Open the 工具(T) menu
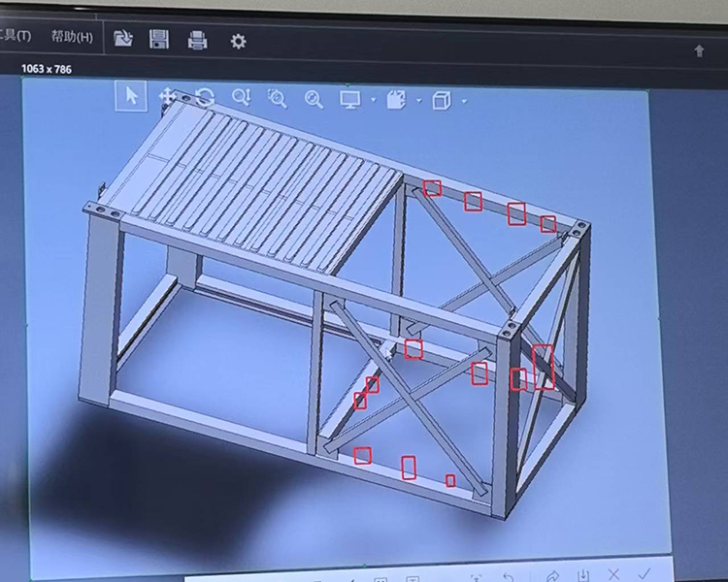Viewport: 728px width, 582px height. tap(16, 36)
